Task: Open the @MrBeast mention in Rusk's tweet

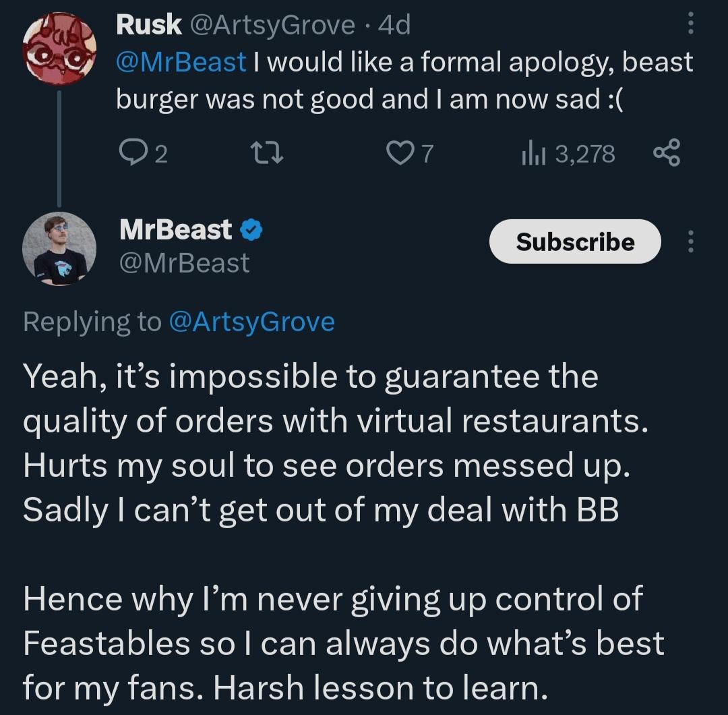Action: [x=181, y=61]
